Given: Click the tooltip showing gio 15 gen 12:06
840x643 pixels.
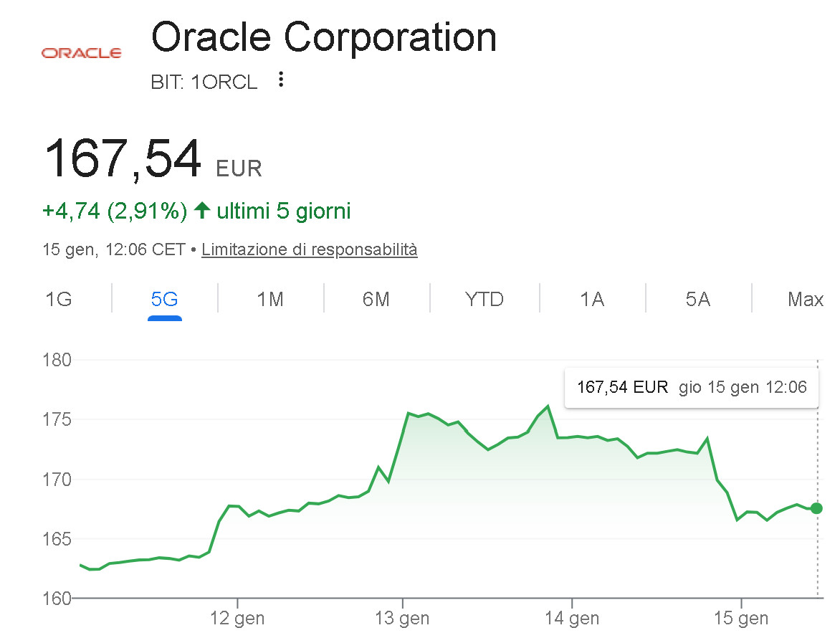Looking at the screenshot, I should pos(690,387).
